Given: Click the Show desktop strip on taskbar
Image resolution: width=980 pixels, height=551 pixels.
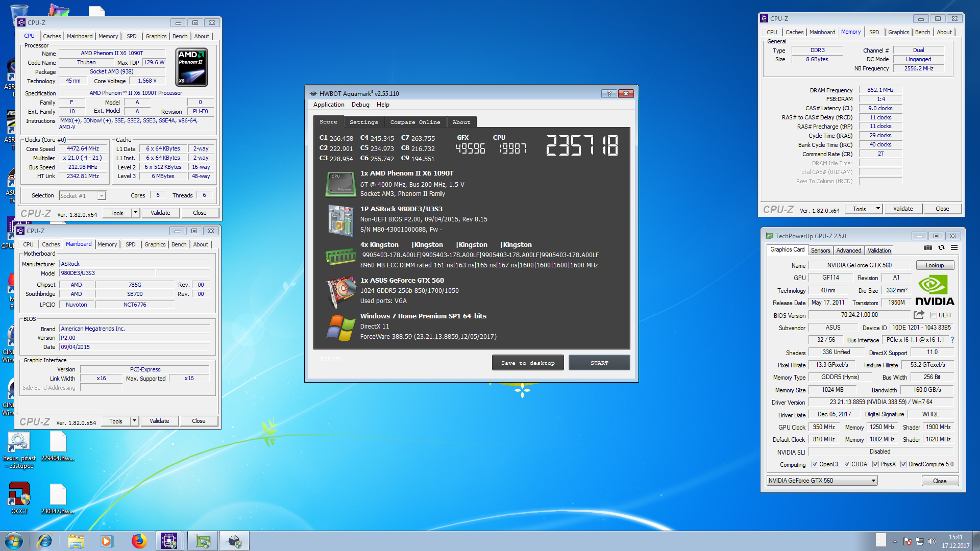Looking at the screenshot, I should (x=976, y=541).
